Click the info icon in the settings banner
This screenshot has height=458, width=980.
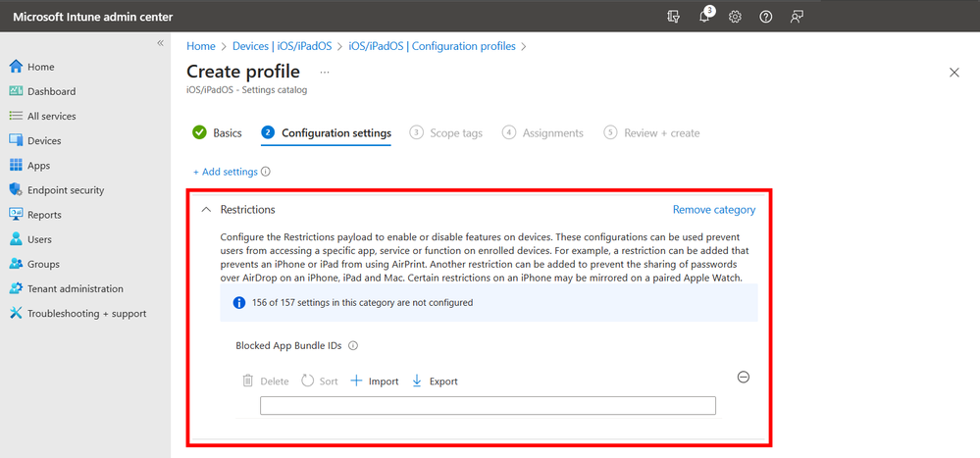(x=238, y=303)
